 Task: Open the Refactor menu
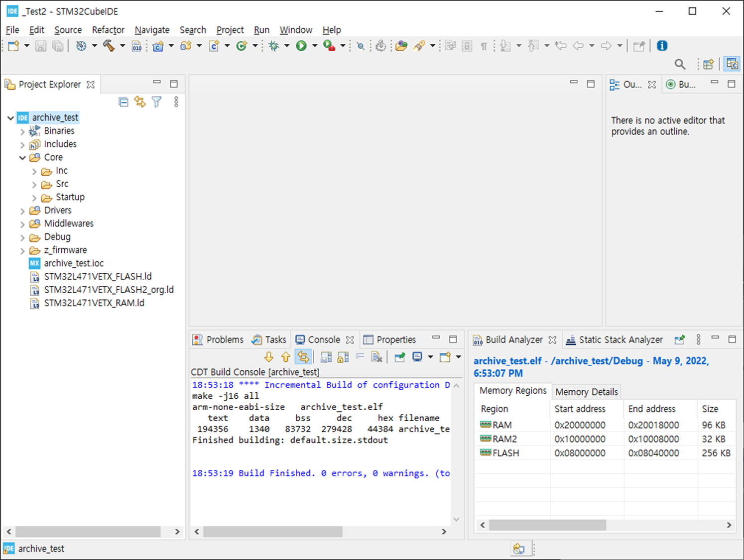108,30
